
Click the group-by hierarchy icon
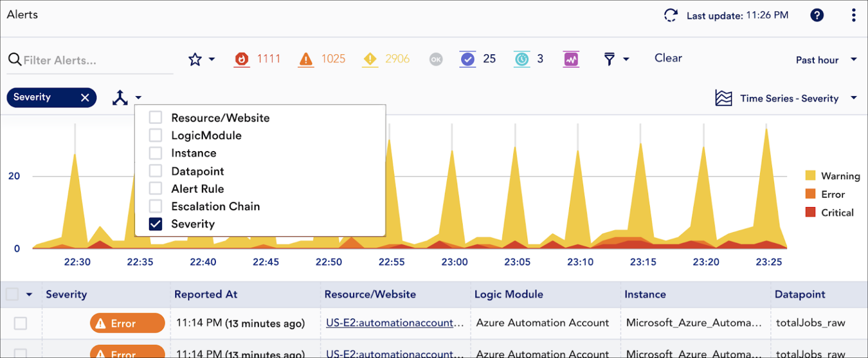[x=120, y=97]
